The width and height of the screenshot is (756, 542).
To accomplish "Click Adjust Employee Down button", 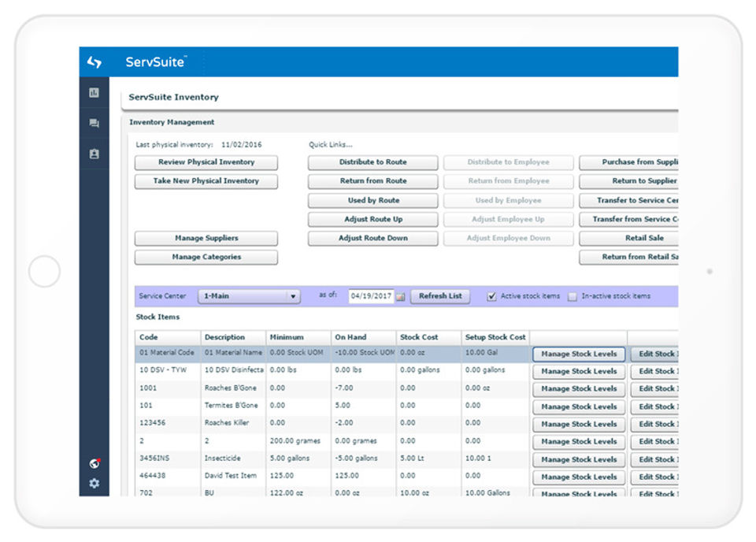I will click(508, 238).
